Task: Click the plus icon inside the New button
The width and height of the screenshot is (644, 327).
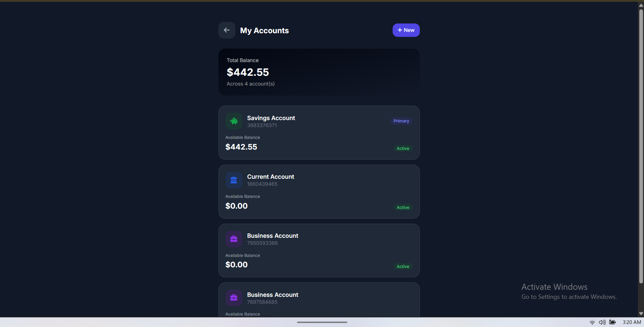Action: [x=399, y=30]
